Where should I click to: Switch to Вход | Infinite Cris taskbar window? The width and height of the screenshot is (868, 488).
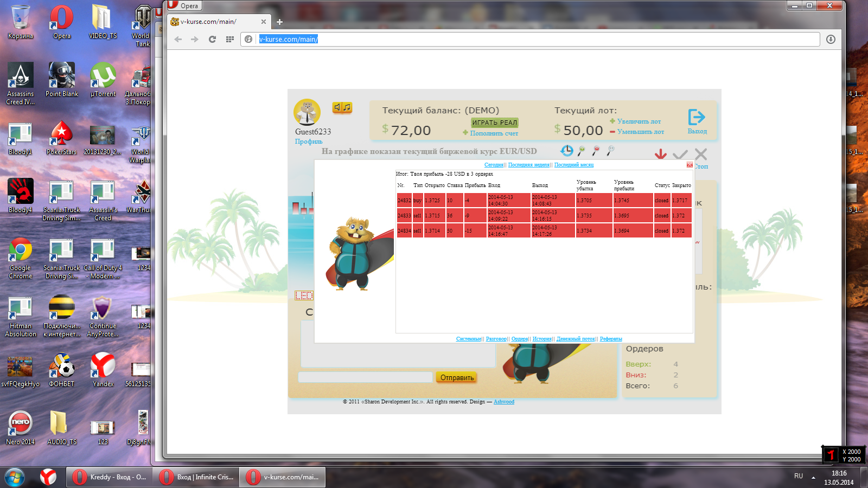(196, 477)
